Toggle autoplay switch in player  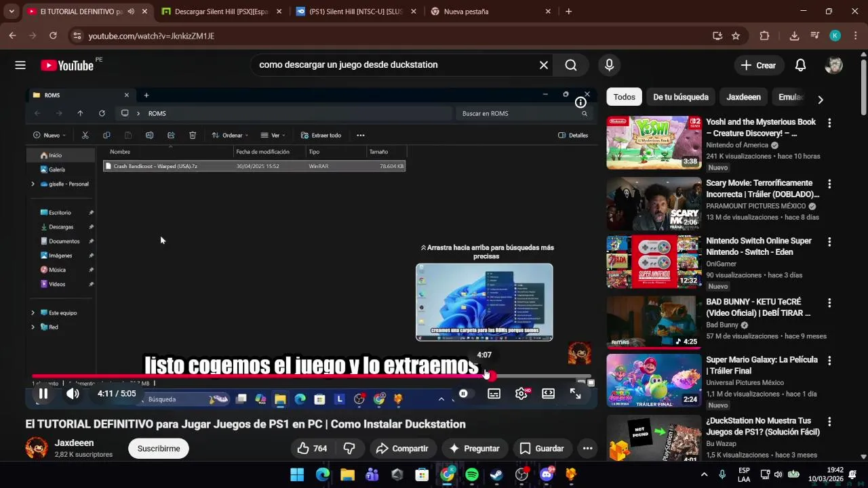coord(464,393)
